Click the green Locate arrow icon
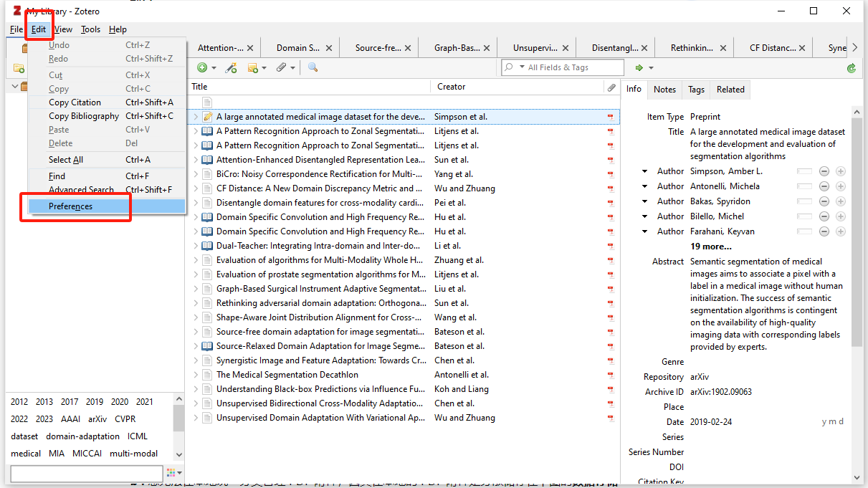Screen dimensions: 868x488 tap(639, 67)
